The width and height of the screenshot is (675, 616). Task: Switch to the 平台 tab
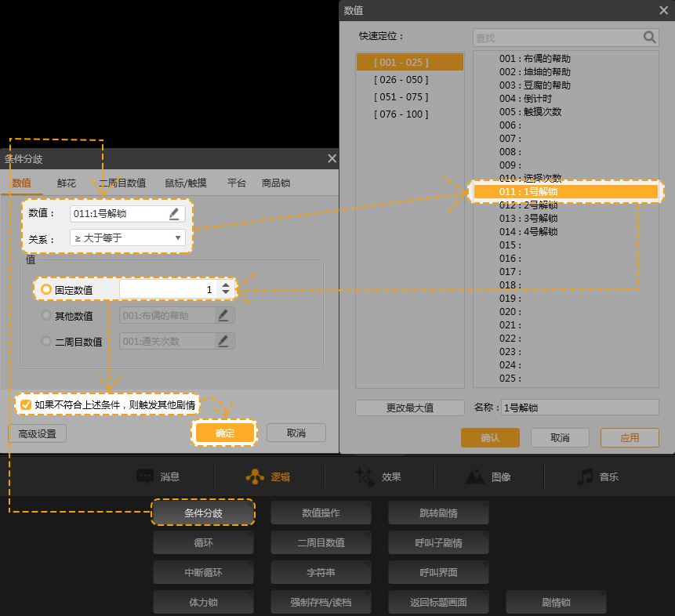[237, 183]
